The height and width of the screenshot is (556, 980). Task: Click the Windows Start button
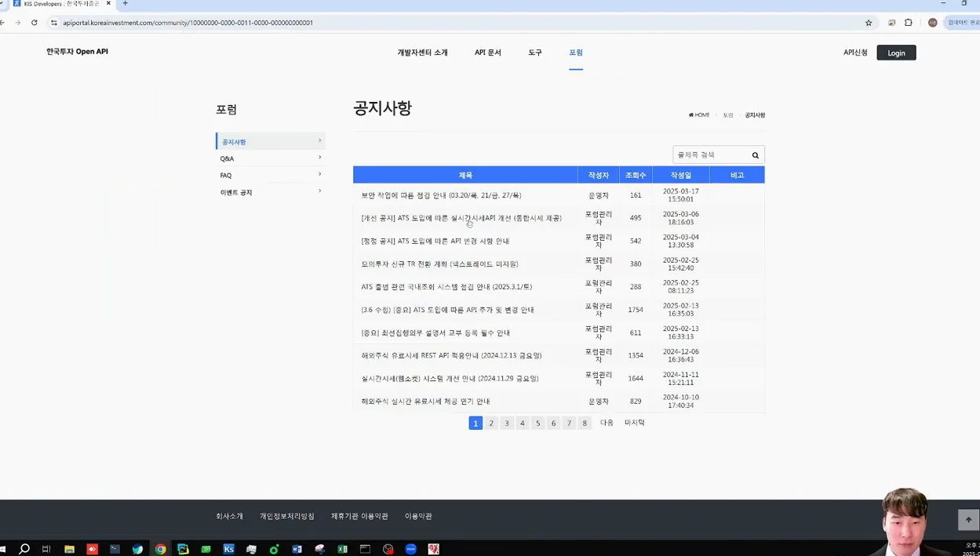click(x=2, y=549)
